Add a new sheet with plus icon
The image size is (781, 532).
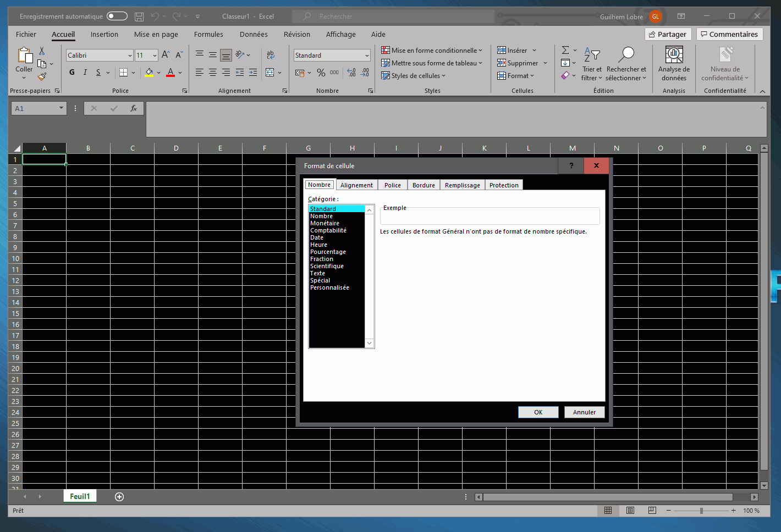(x=119, y=497)
